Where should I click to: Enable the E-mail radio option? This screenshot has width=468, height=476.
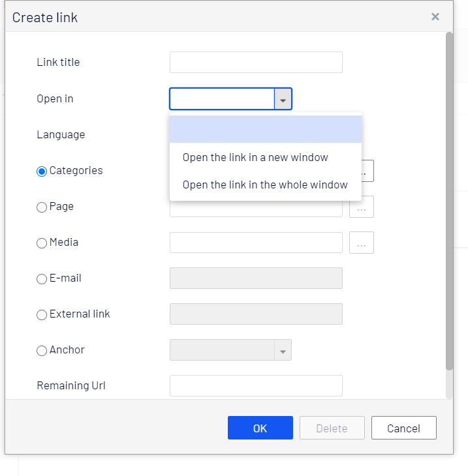42,278
